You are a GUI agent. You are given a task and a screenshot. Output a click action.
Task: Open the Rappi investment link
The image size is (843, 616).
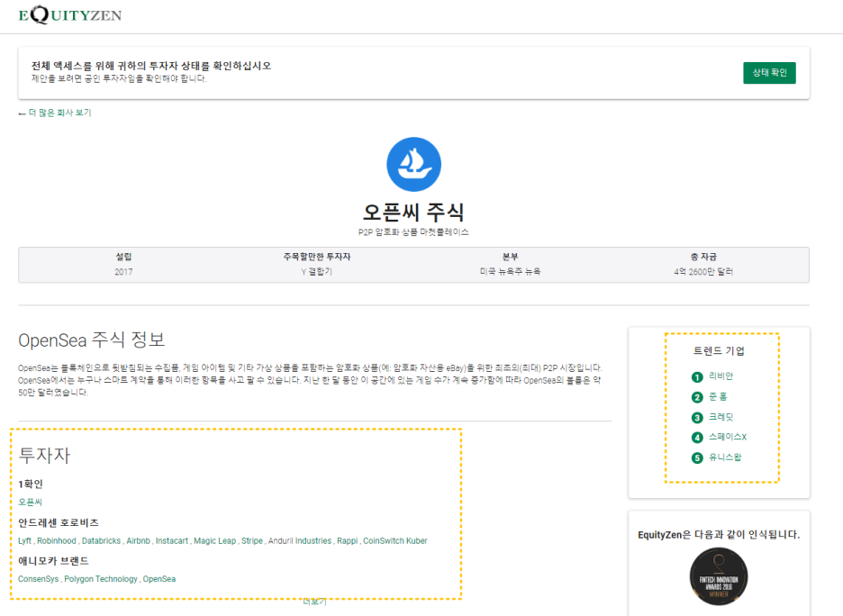[348, 540]
